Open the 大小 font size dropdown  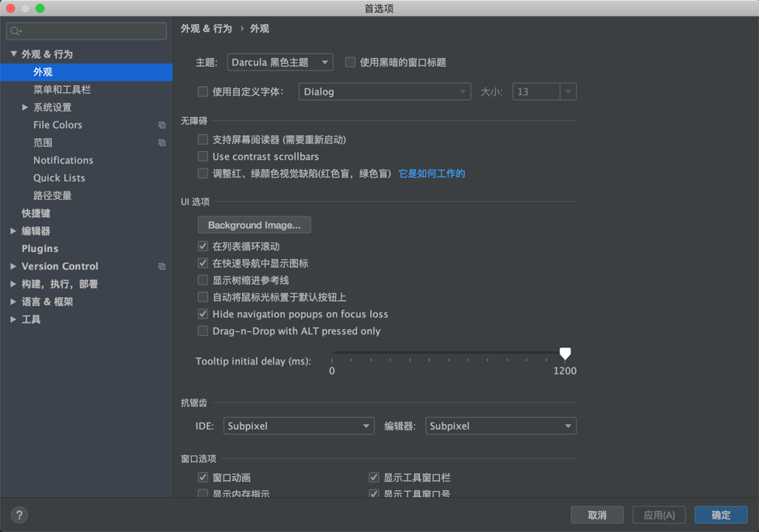click(567, 91)
